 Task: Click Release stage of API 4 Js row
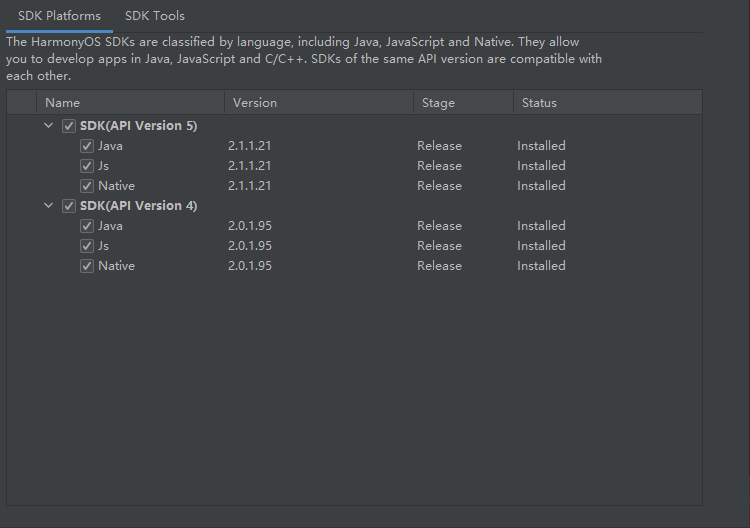pyautogui.click(x=439, y=246)
